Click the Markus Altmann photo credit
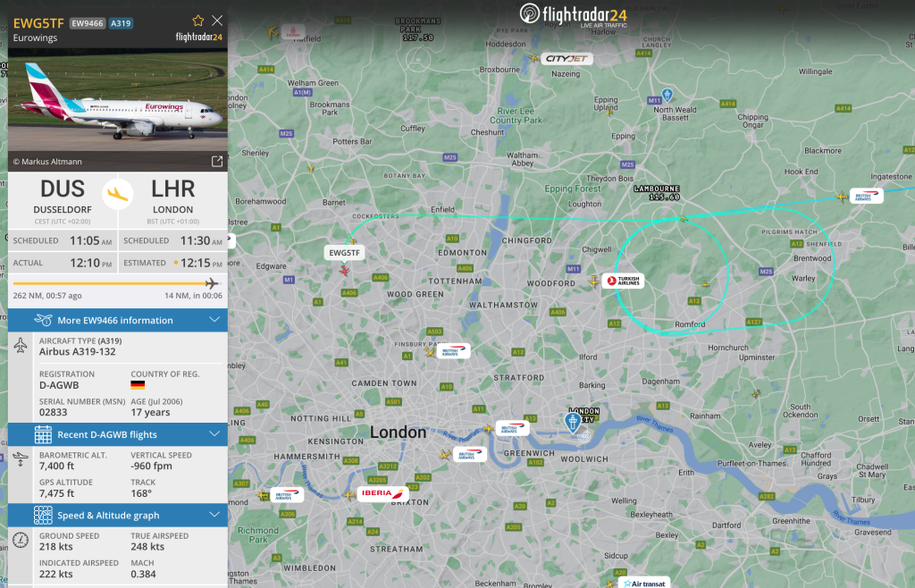This screenshot has height=588, width=915. [x=47, y=162]
